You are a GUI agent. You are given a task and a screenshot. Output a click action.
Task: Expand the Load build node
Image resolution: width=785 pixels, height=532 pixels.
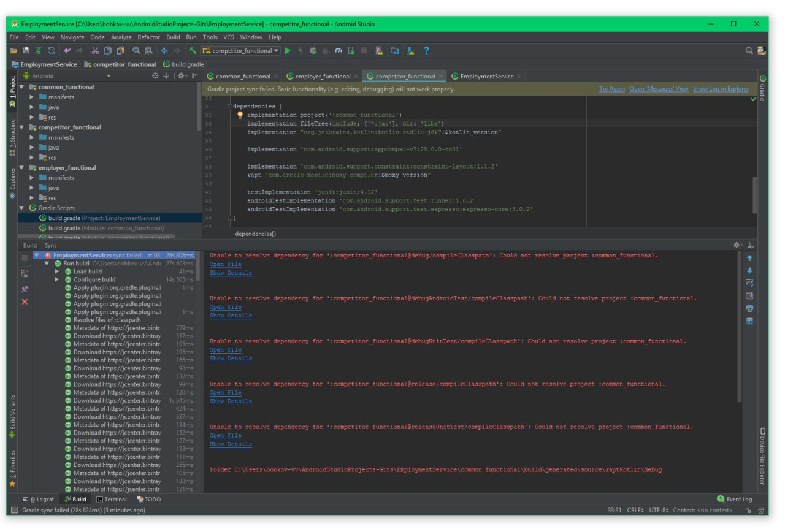pyautogui.click(x=57, y=272)
